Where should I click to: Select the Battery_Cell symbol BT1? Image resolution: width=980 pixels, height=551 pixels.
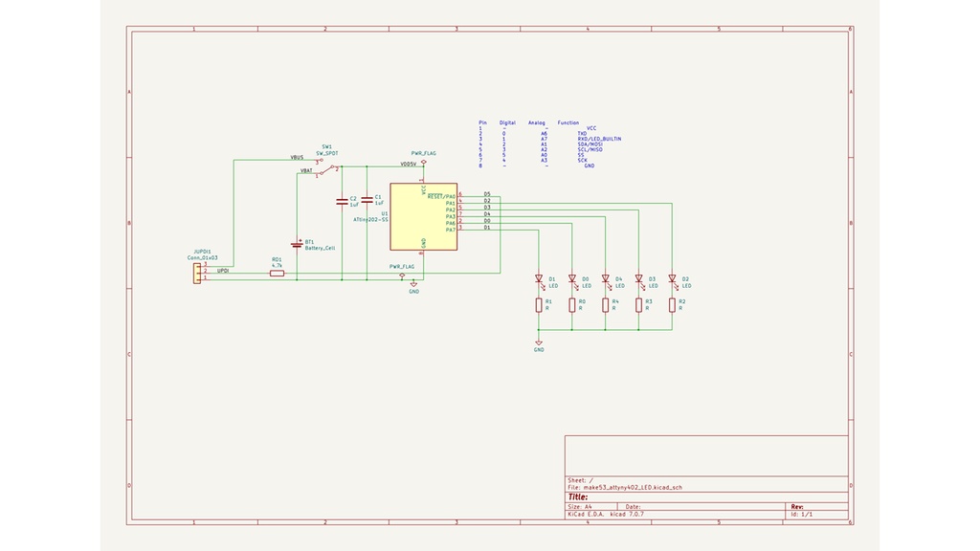[x=297, y=243]
